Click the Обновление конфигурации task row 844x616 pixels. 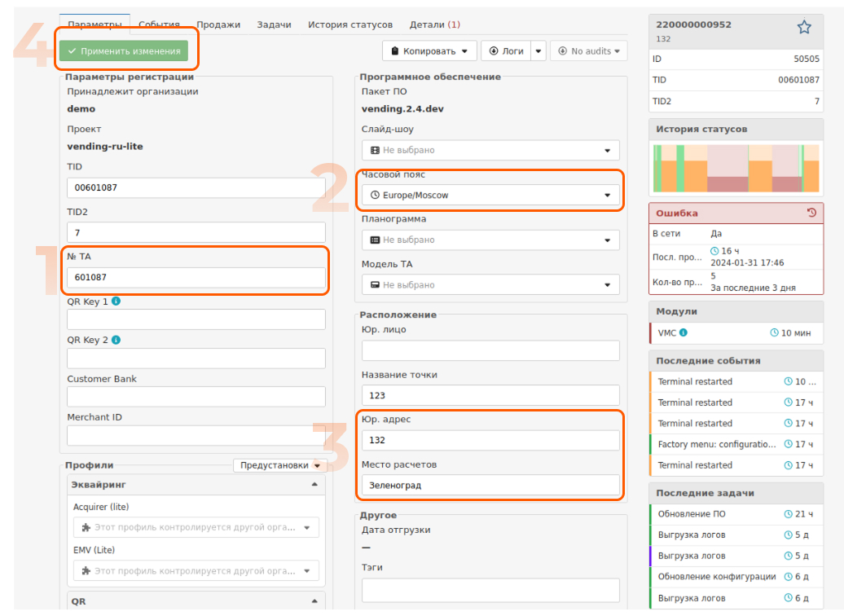click(x=736, y=577)
